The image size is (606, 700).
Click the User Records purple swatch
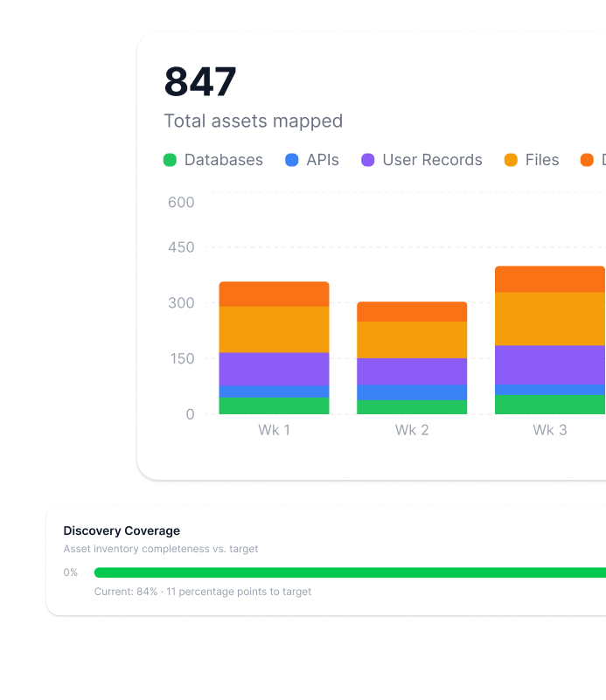[367, 160]
